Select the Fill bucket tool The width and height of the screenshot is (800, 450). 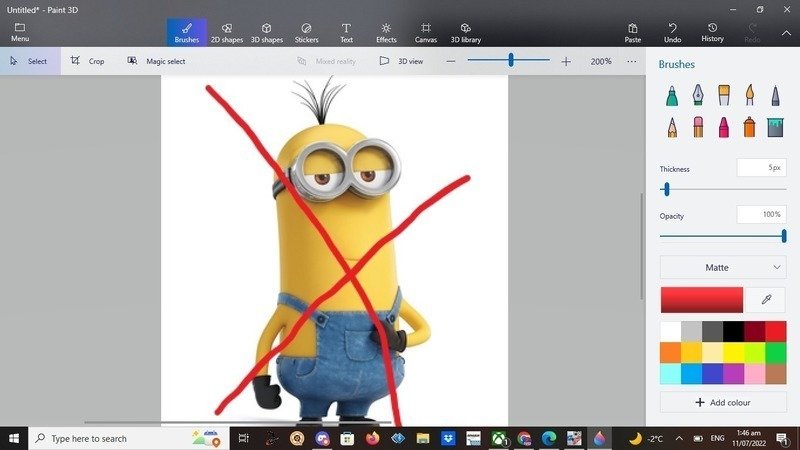pyautogui.click(x=775, y=127)
